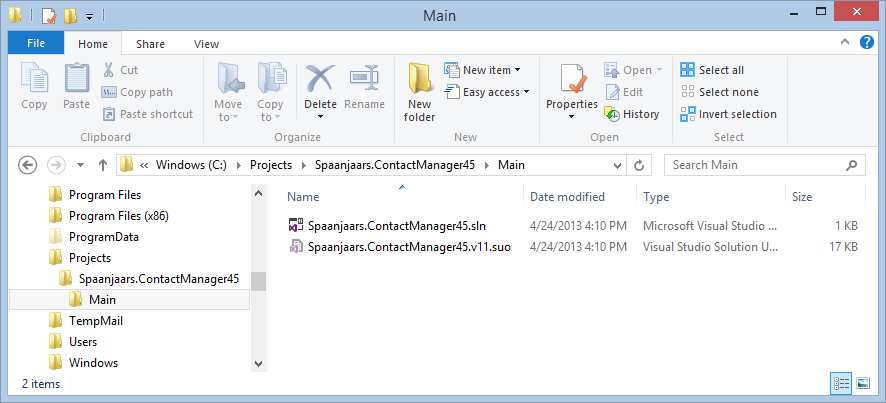Click Invert selection icon
The image size is (886, 403).
[688, 114]
